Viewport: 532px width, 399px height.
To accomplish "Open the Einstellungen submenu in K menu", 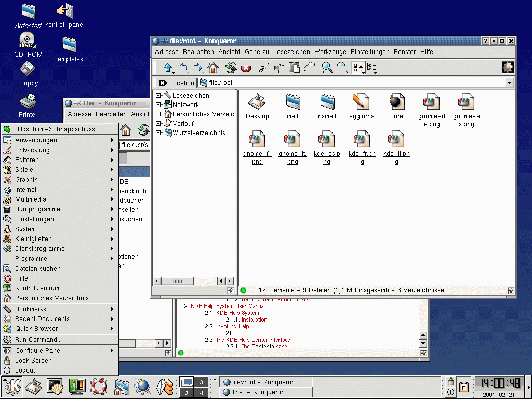I will (34, 219).
